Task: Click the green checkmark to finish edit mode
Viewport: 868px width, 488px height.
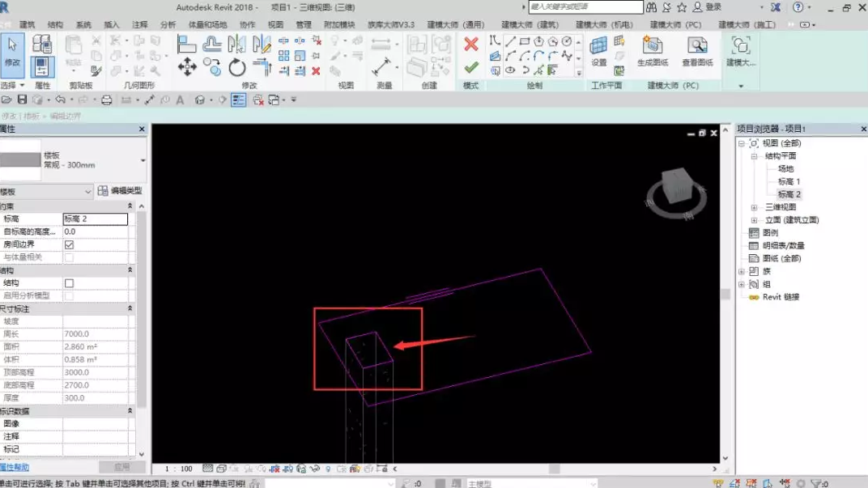Action: pos(470,68)
